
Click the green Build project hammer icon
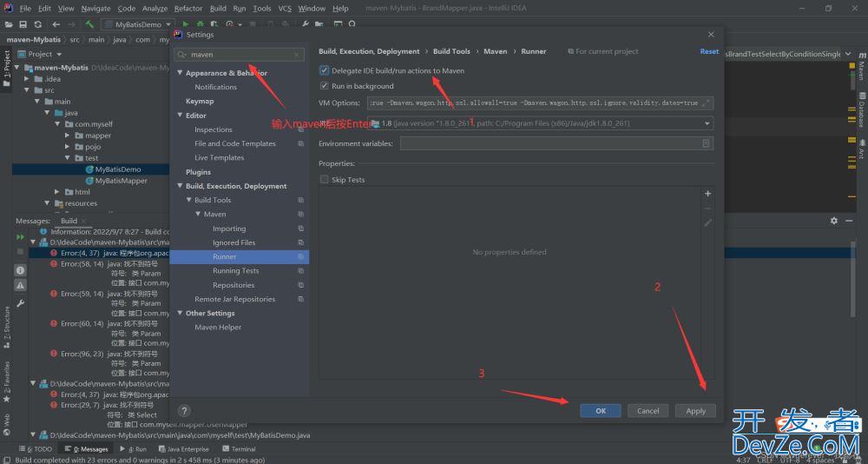[x=89, y=24]
